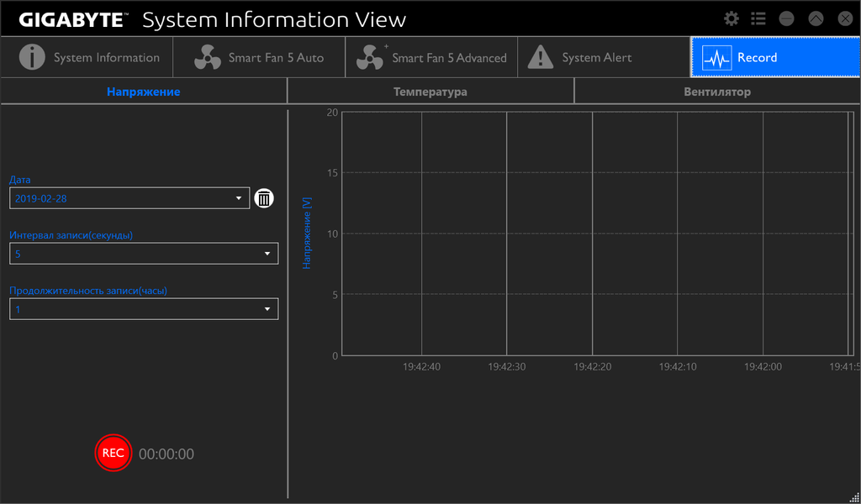Image resolution: width=861 pixels, height=504 pixels.
Task: Expand the Продолжительность записи dropdown
Action: (x=144, y=309)
